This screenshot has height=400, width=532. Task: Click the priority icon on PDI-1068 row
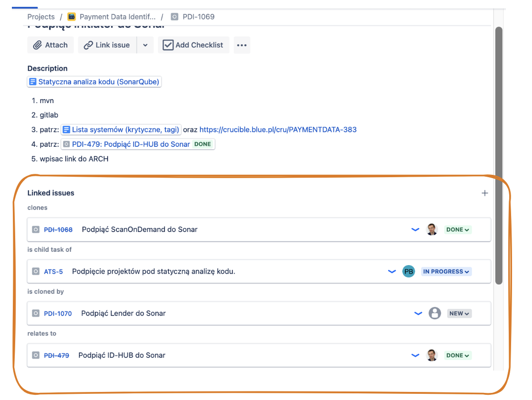415,230
